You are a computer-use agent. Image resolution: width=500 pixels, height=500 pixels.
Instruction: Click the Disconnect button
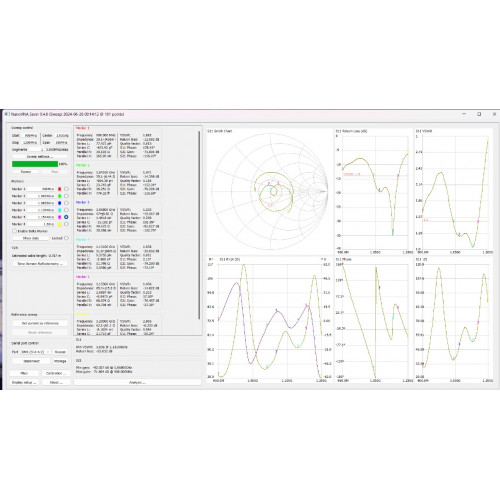click(x=32, y=361)
